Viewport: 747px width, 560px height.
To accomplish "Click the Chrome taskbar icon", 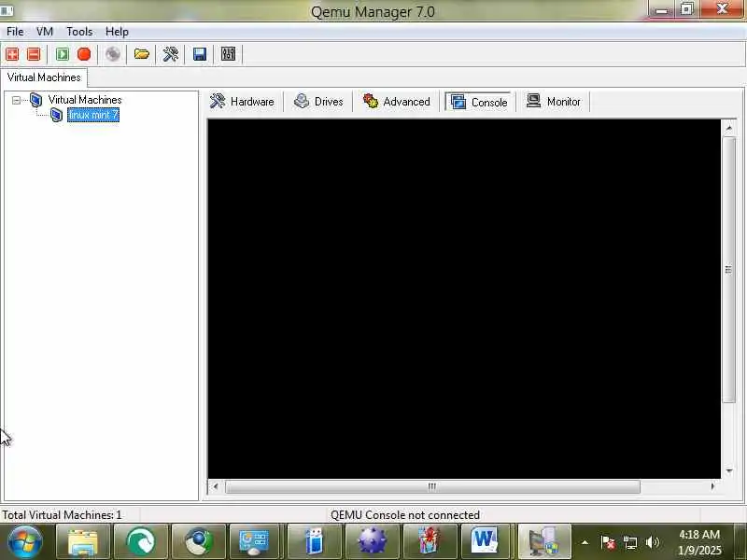I will click(x=199, y=542).
